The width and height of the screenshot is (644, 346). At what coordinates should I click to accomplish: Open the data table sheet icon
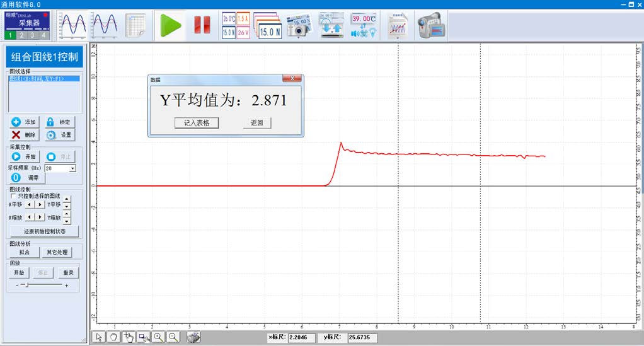click(x=135, y=25)
